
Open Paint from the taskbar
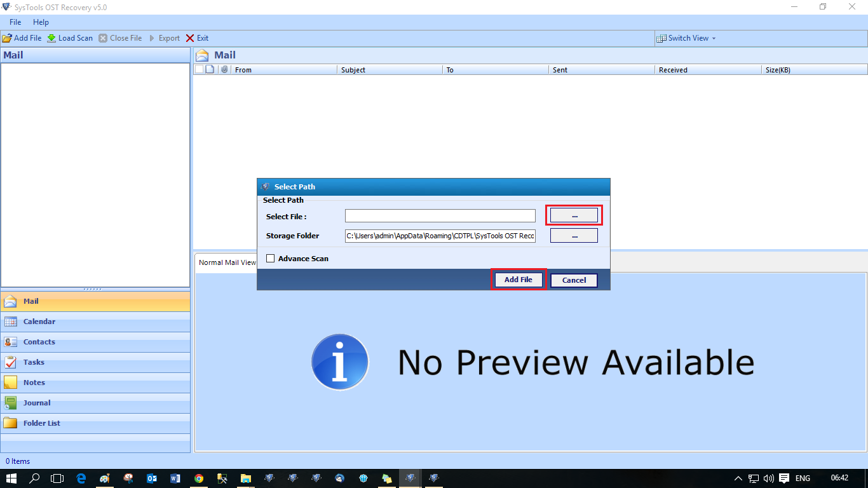105,478
